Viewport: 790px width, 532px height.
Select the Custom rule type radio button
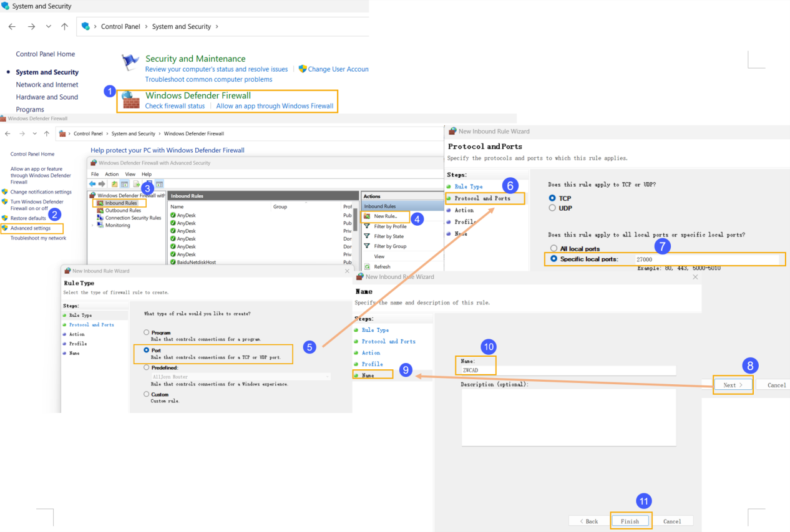[147, 394]
